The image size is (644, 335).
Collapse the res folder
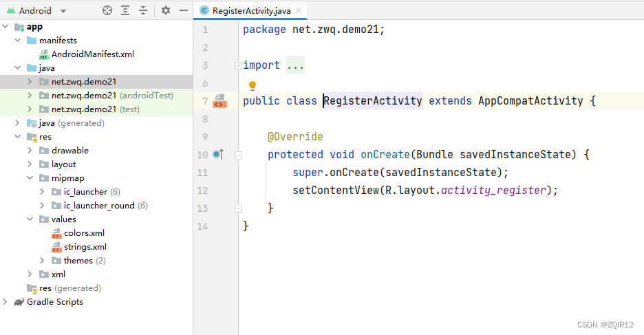pyautogui.click(x=18, y=137)
